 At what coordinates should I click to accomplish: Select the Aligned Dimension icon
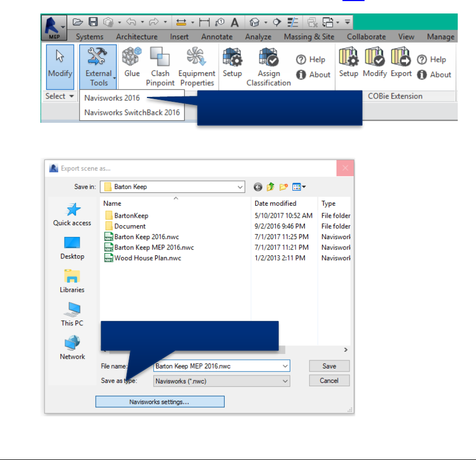tap(204, 22)
